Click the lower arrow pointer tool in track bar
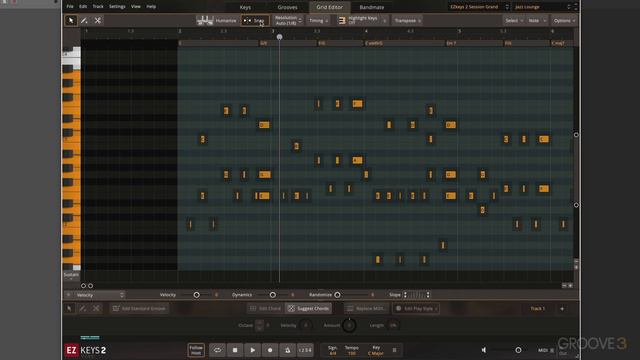Viewport: 640px width, 360px height. click(69, 308)
